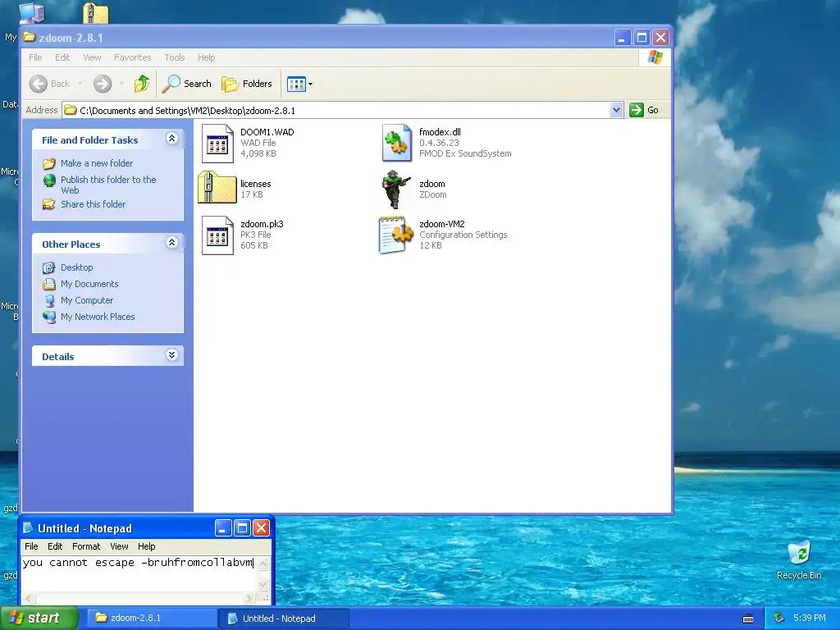Open the Search pane
This screenshot has height=630, width=840.
[187, 84]
